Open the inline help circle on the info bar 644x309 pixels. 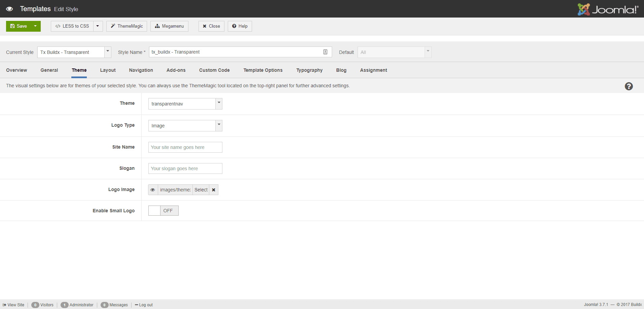pyautogui.click(x=629, y=86)
